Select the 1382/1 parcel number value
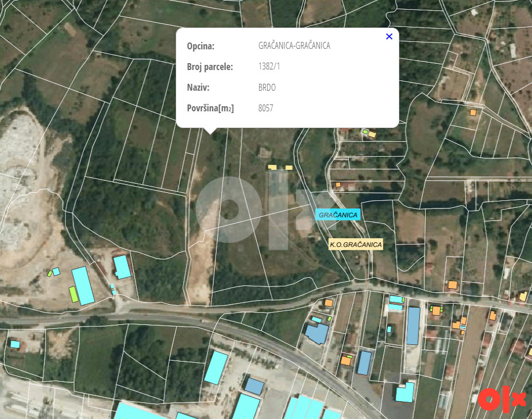 coord(269,66)
